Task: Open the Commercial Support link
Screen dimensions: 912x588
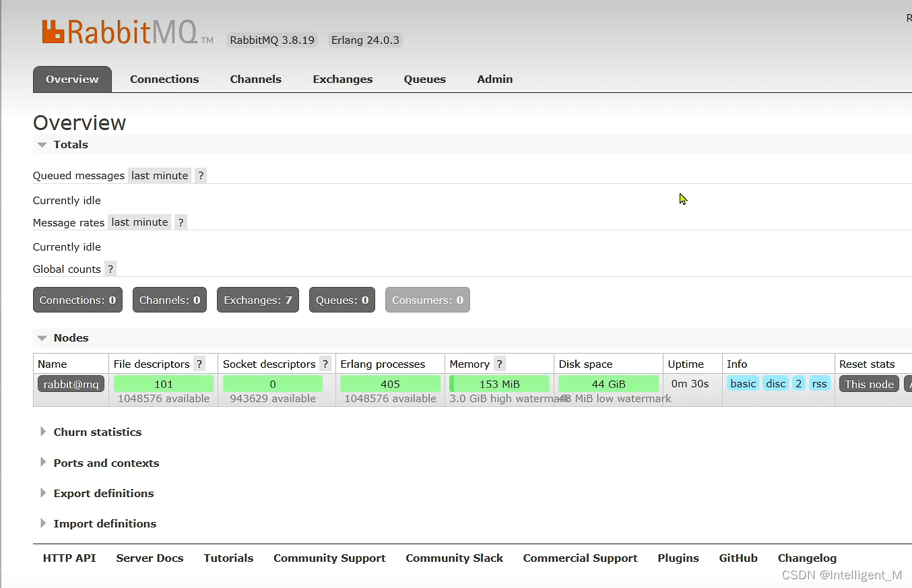Action: point(580,558)
